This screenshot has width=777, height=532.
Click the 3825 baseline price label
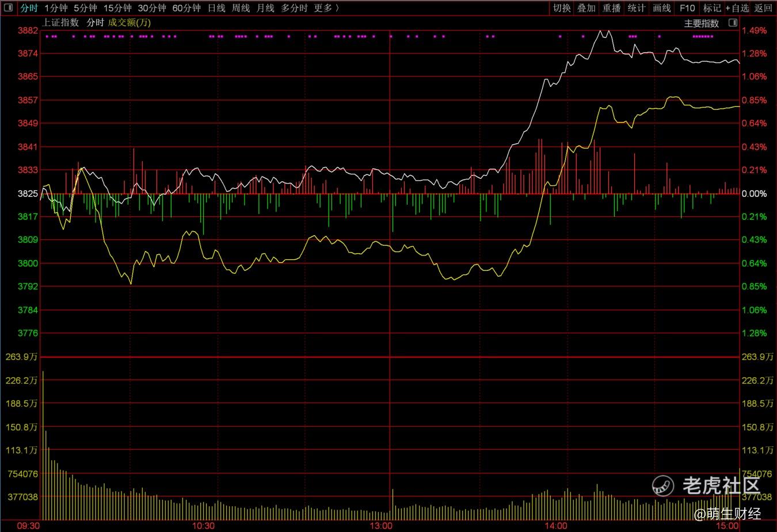[x=28, y=194]
